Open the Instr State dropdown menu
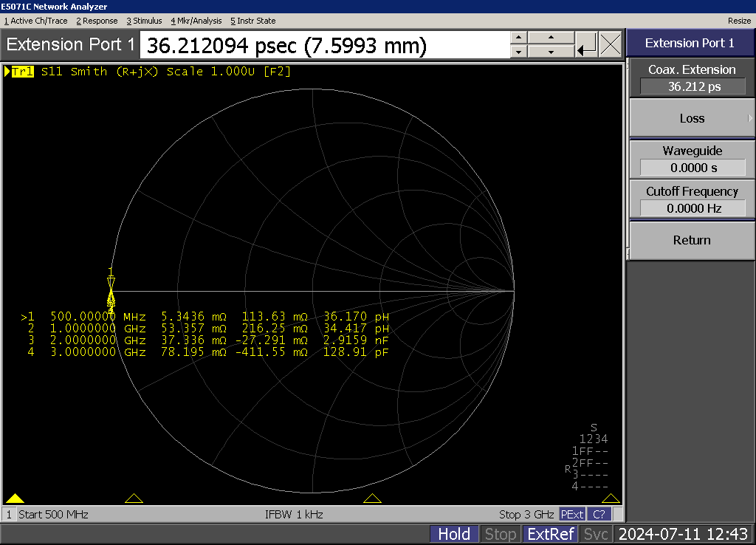Screen dimensions: 756x545 (x=253, y=21)
